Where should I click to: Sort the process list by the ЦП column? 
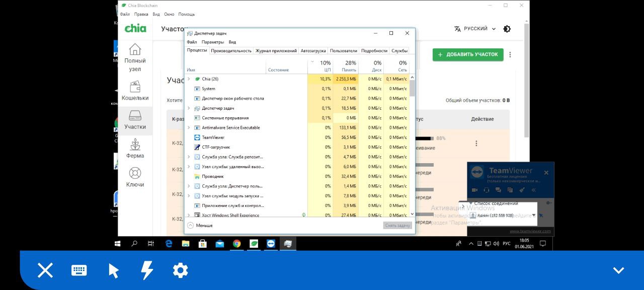[320, 66]
